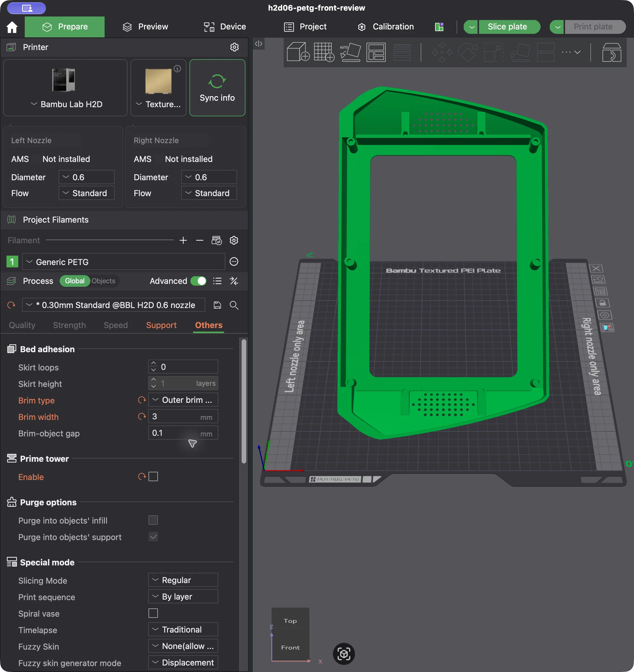The width and height of the screenshot is (634, 672).
Task: Open the assembly view icon in toolbar
Action: (612, 52)
